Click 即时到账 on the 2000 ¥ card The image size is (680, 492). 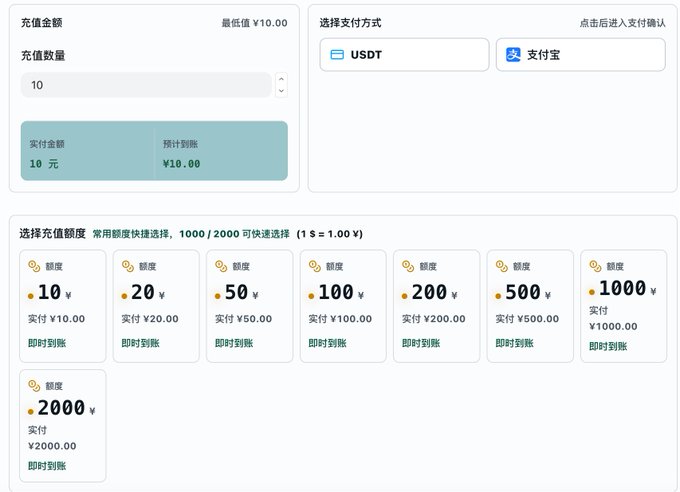[x=47, y=466]
